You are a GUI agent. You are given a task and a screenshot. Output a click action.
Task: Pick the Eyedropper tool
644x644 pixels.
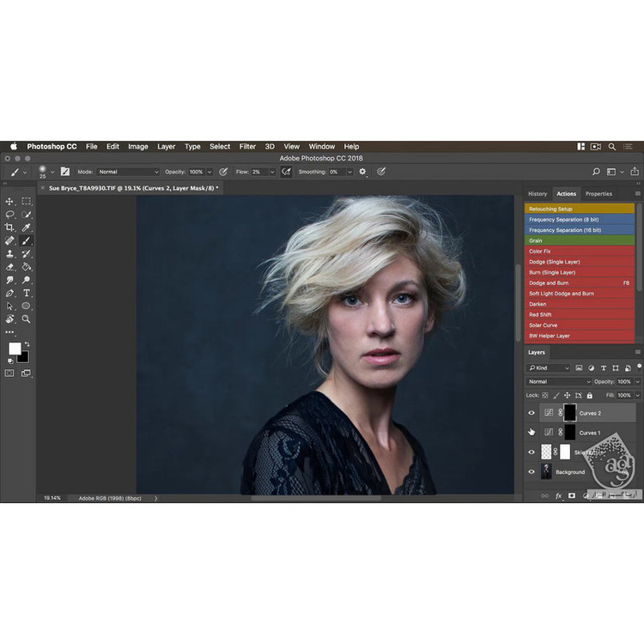(x=27, y=228)
